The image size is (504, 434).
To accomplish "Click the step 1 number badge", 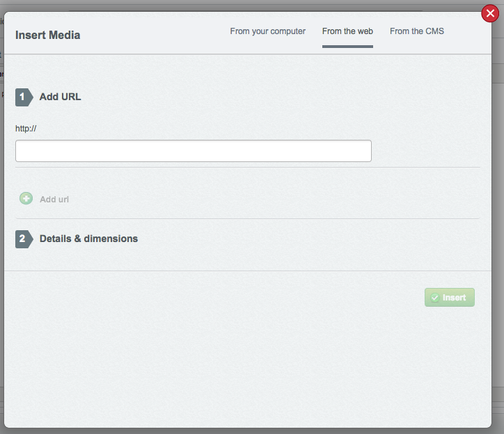I will point(23,97).
